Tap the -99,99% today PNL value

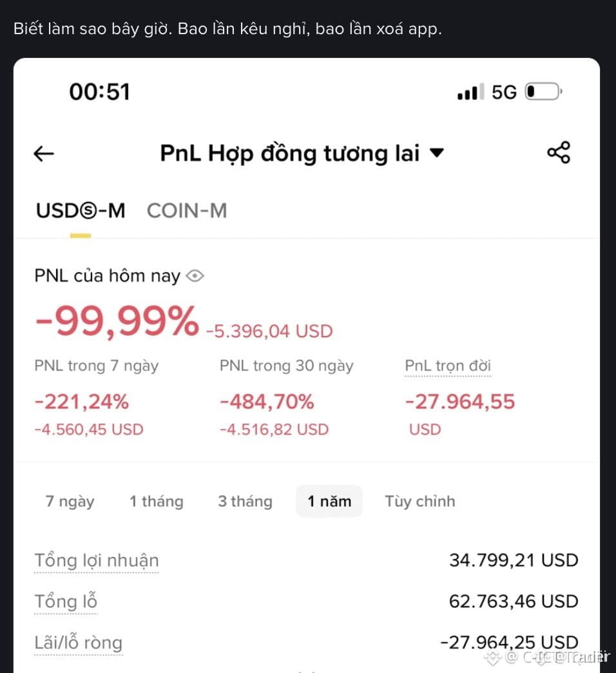(117, 321)
